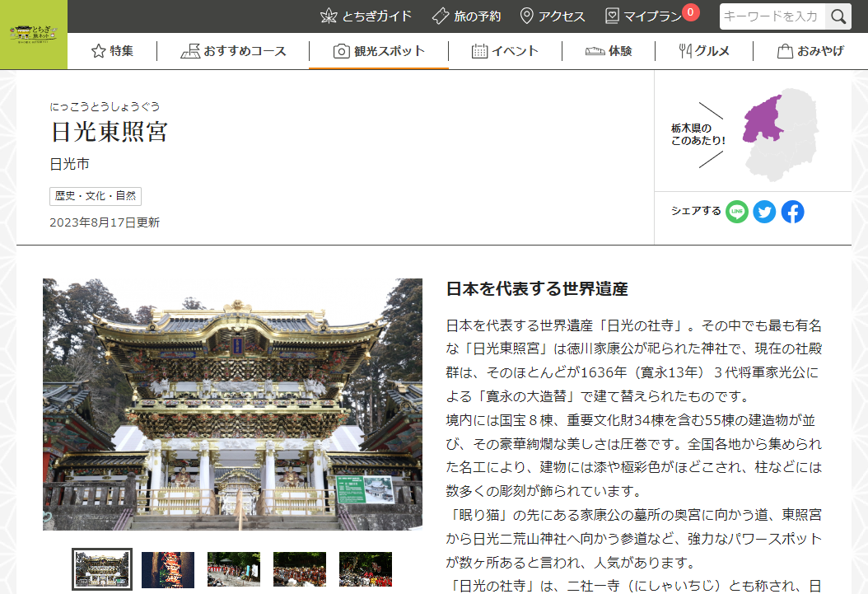Click the Tochigi travel site logo
868x594 pixels.
click(x=33, y=34)
